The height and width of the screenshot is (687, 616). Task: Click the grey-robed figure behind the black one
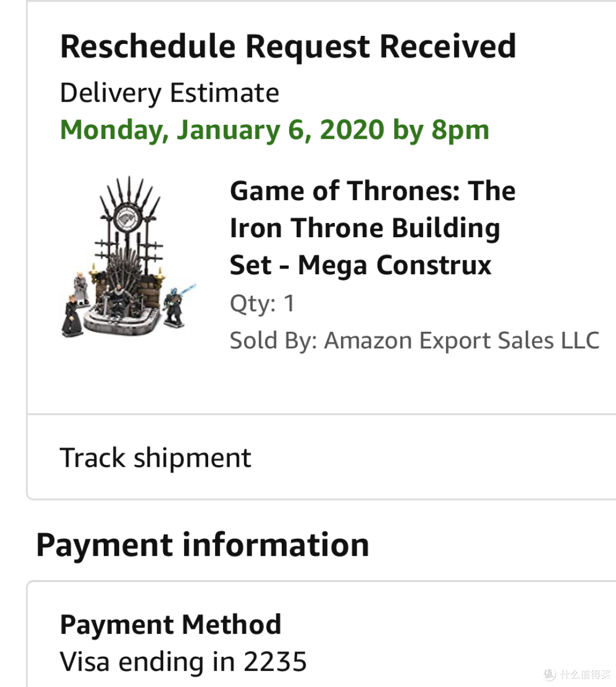click(x=80, y=289)
